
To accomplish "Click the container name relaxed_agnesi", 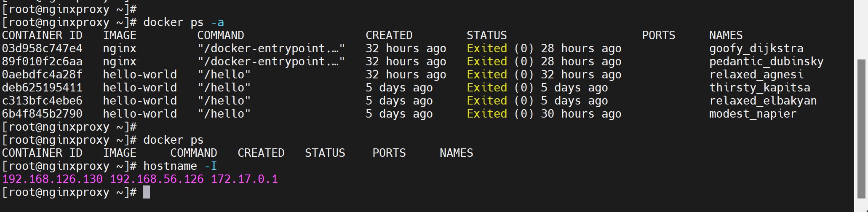I will [756, 75].
